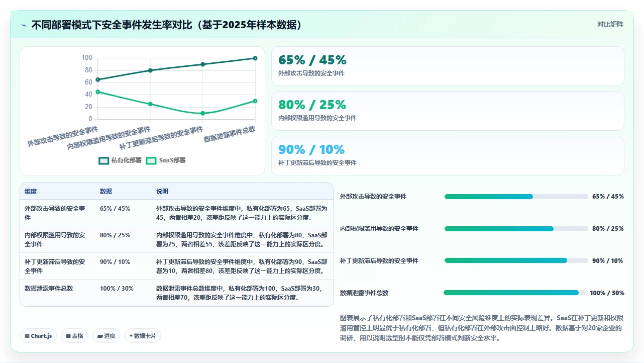Image resolution: width=644 pixels, height=363 pixels.
Task: Toggle the 私有化部署 legend entry
Action: pos(120,160)
